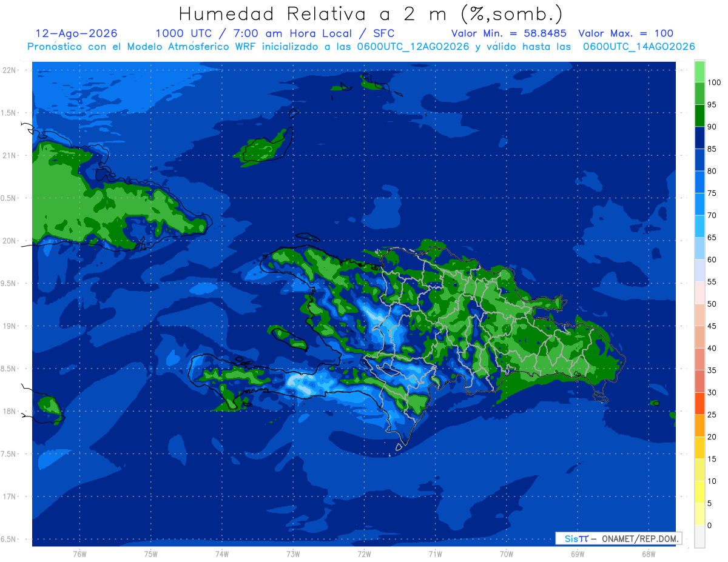Screen dimensions: 728x562
Task: Pick the white legend swatch below 0
Action: tap(699, 536)
